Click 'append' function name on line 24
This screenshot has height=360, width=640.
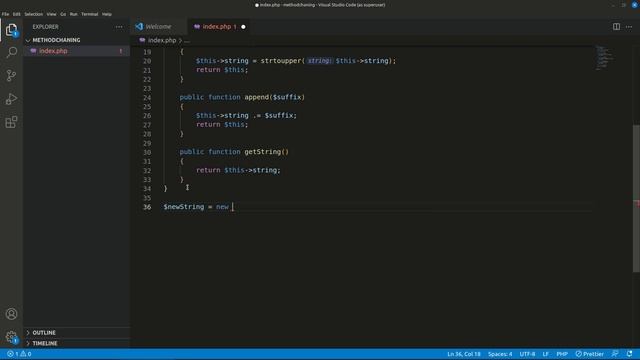click(256, 97)
